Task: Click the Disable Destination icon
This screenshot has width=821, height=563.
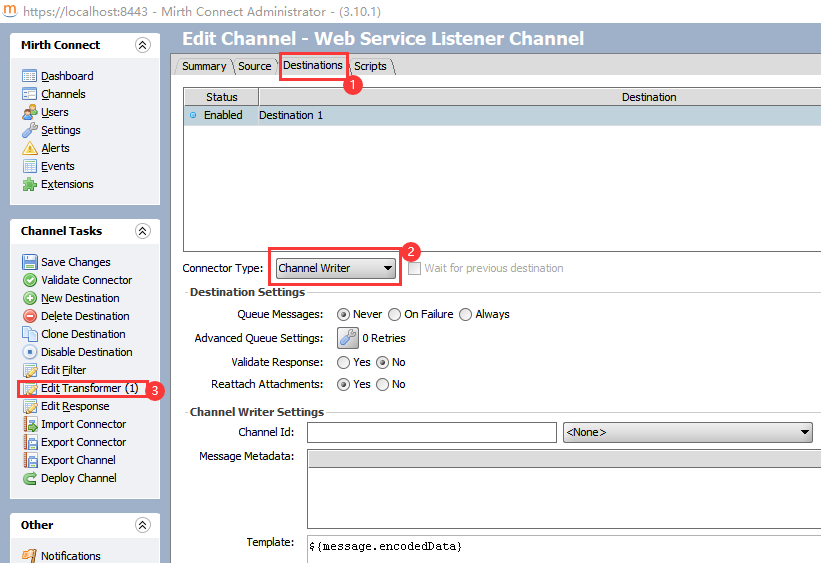Action: 30,352
